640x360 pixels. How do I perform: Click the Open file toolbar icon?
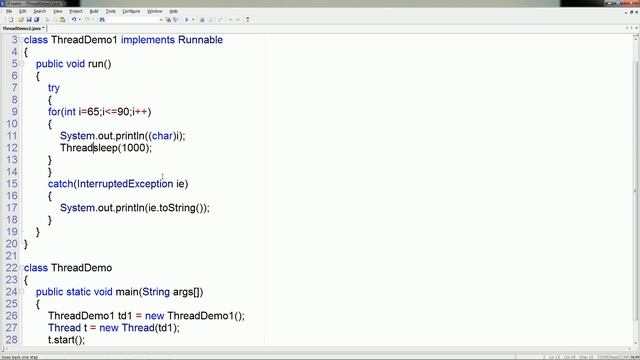[20, 20]
